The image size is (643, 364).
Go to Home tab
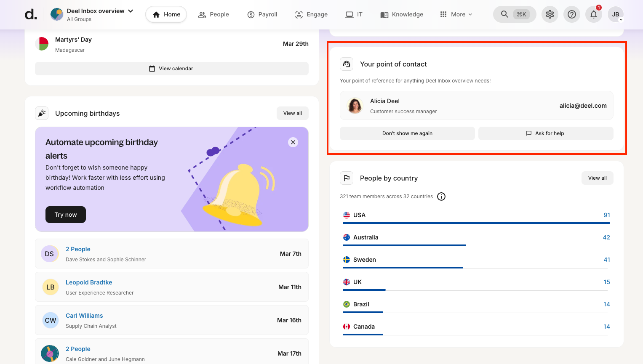pyautogui.click(x=166, y=14)
